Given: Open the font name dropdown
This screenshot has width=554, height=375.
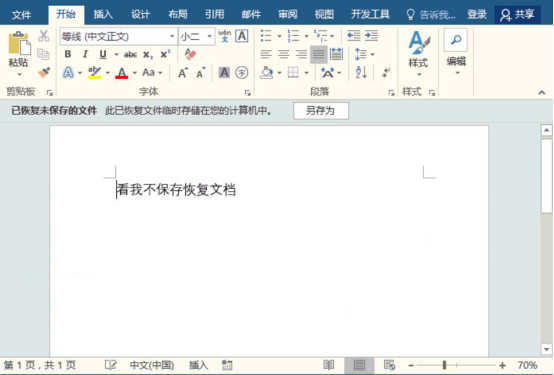Looking at the screenshot, I should click(x=172, y=36).
